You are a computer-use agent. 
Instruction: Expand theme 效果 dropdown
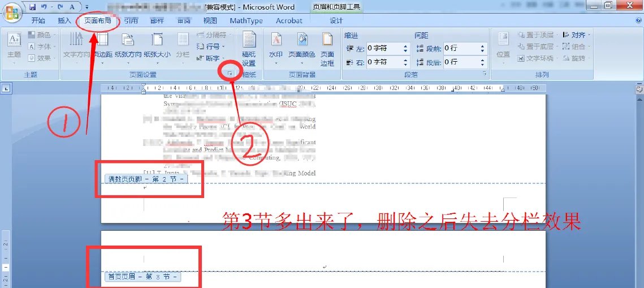click(42, 58)
